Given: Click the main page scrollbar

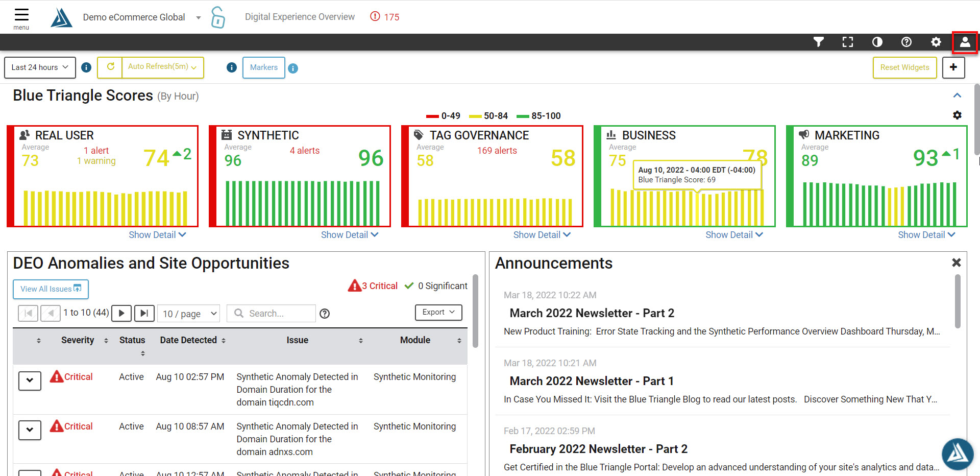Looking at the screenshot, I should tap(977, 120).
